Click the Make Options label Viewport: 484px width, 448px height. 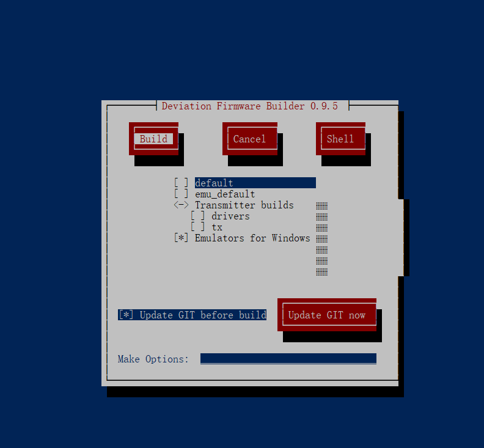click(x=153, y=359)
